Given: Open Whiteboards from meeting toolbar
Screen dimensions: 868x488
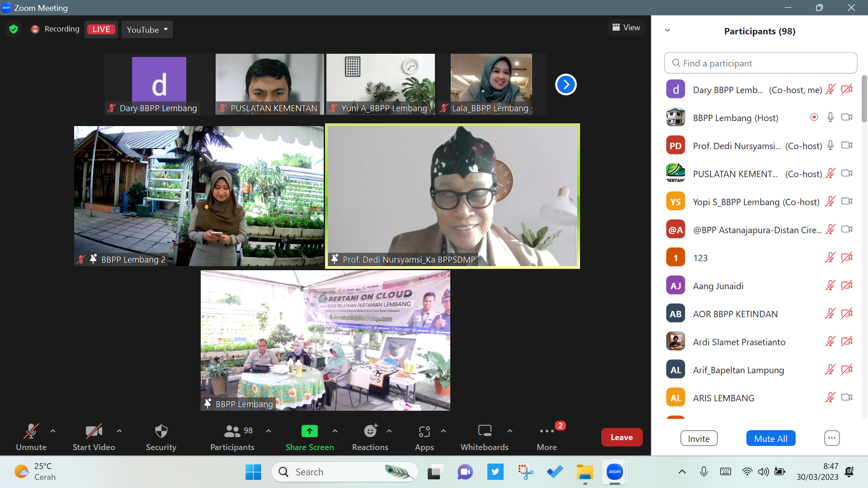Looking at the screenshot, I should 484,432.
